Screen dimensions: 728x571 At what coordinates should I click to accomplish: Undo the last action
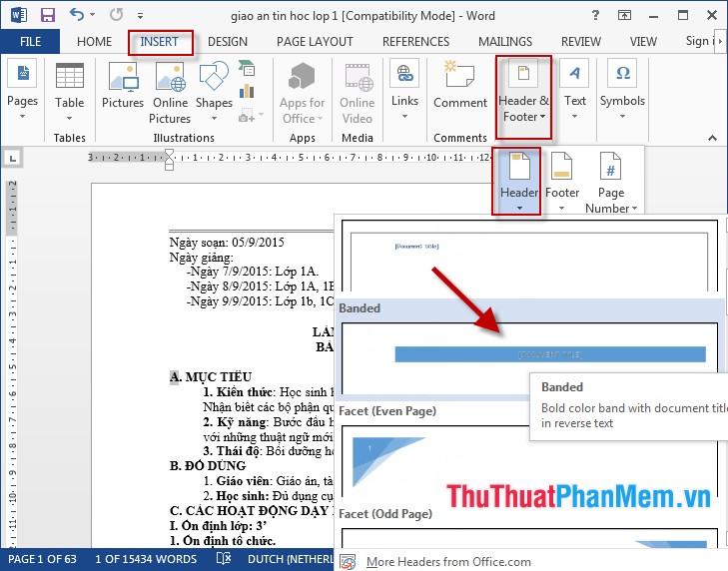77,15
